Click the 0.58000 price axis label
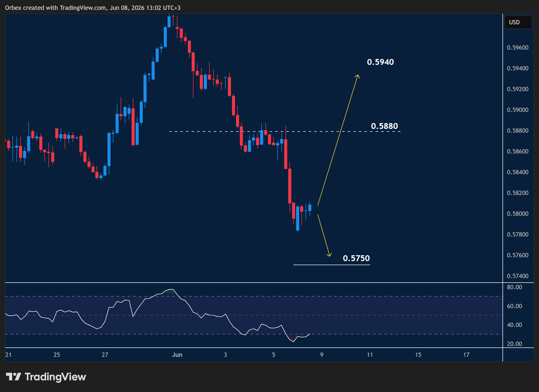 click(x=518, y=214)
